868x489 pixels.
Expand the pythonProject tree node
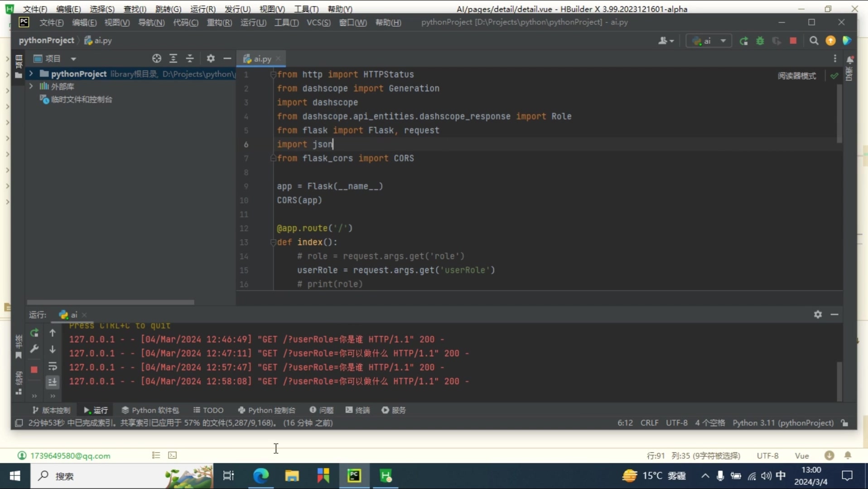31,74
